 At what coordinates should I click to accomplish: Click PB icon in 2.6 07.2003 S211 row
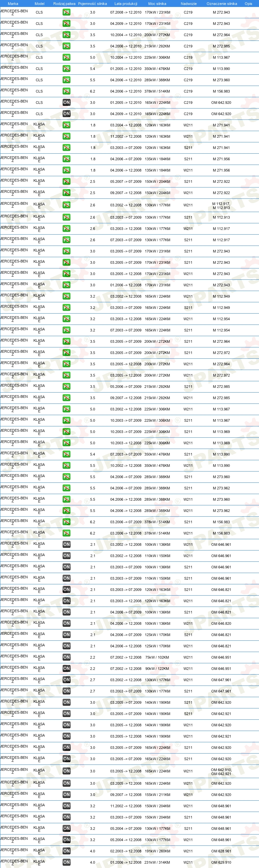(x=67, y=240)
